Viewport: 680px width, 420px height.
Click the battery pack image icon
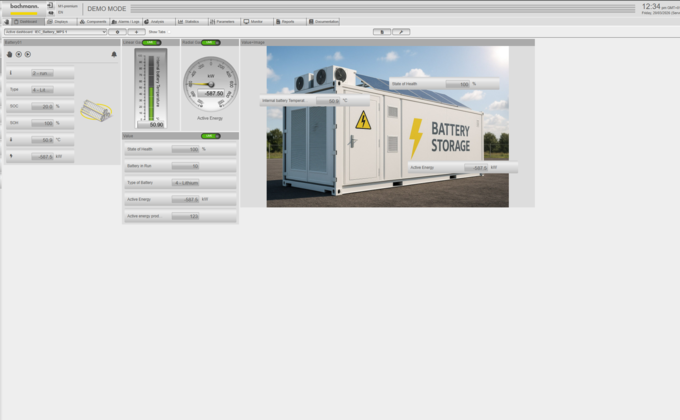tap(96, 111)
